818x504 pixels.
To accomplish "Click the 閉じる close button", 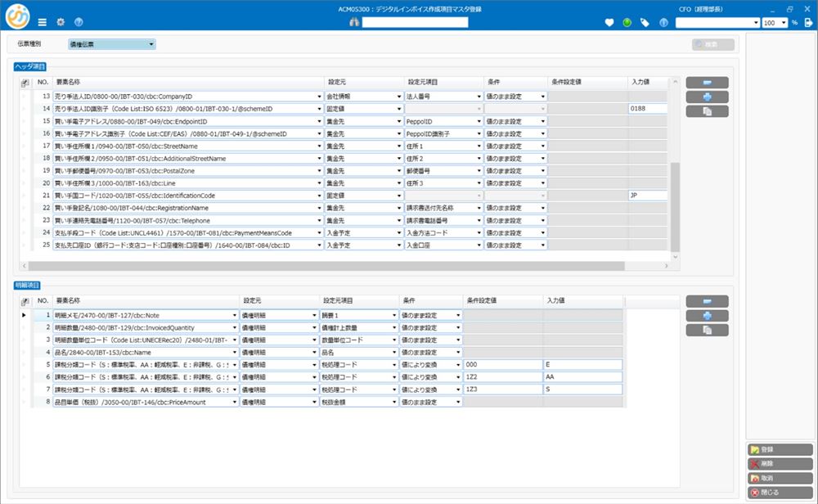I will point(780,492).
